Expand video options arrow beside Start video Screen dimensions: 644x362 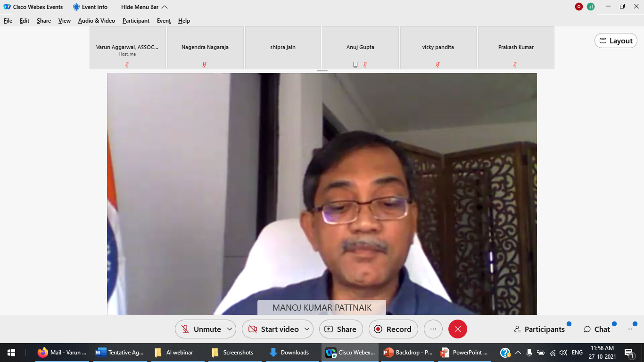307,329
